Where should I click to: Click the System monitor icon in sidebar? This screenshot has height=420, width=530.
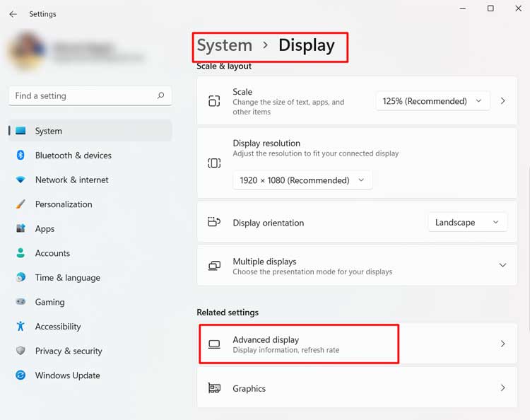pyautogui.click(x=20, y=131)
